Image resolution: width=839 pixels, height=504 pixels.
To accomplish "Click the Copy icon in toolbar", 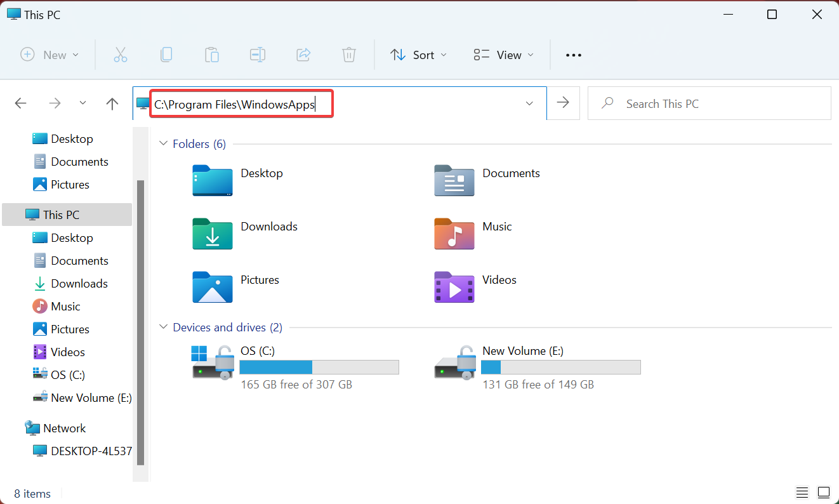I will (x=166, y=55).
